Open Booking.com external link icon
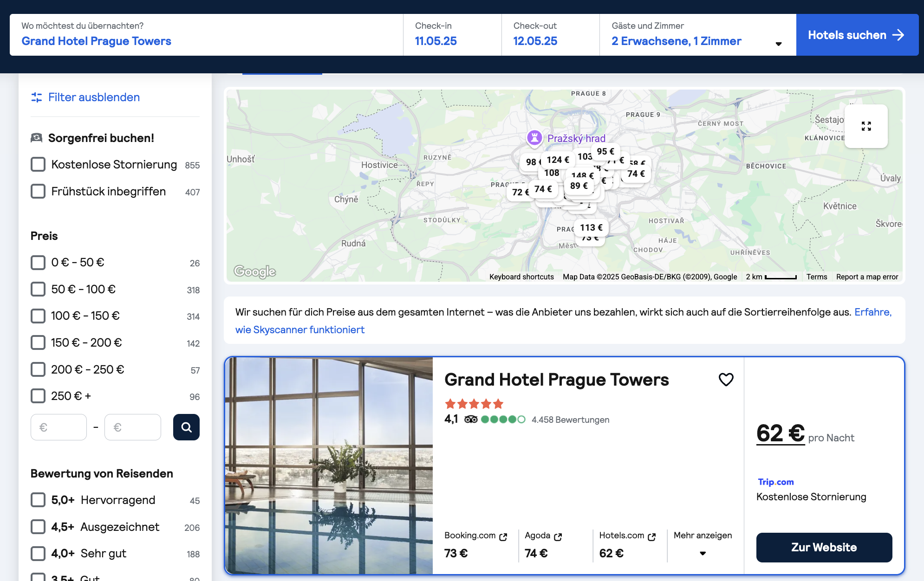 coord(503,536)
